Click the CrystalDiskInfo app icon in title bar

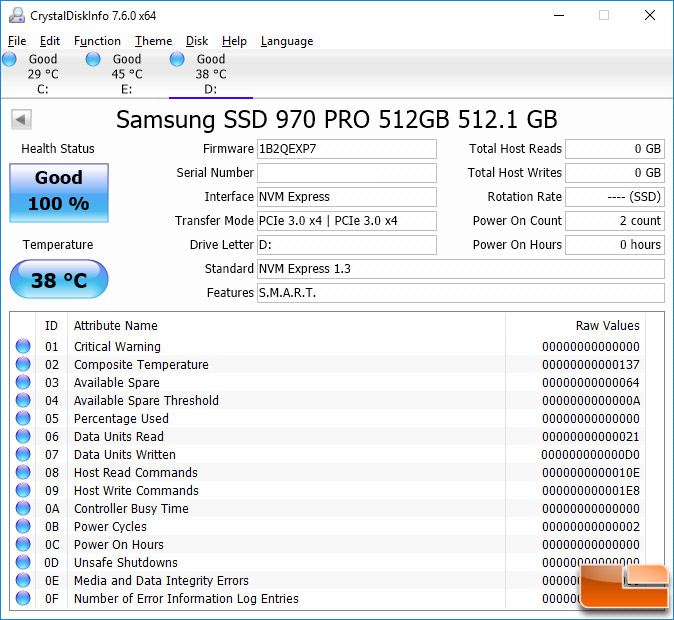pyautogui.click(x=17, y=15)
